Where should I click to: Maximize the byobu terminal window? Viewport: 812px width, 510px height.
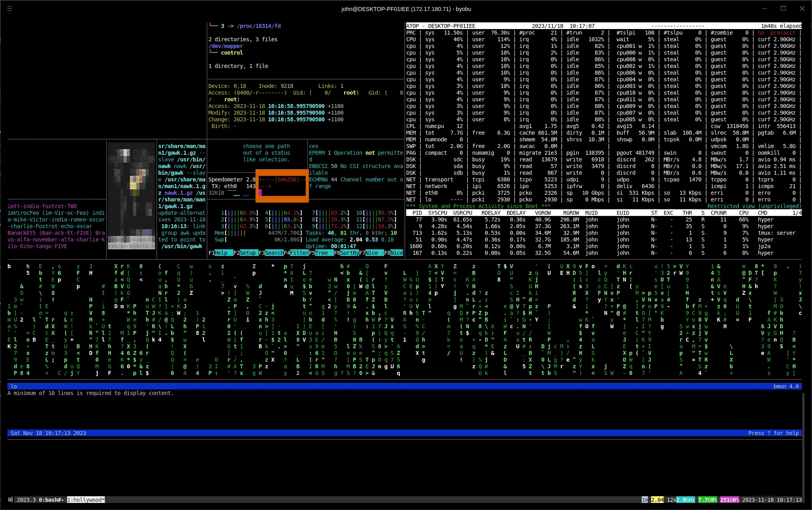pyautogui.click(x=783, y=8)
